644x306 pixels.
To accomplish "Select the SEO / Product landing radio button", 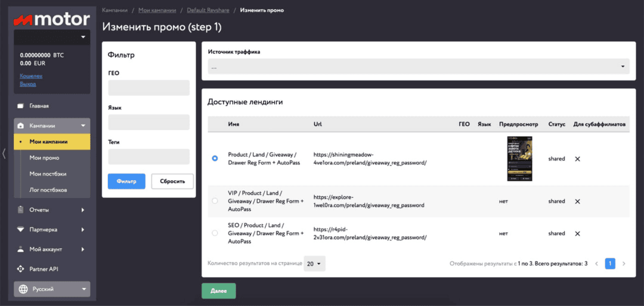I will (215, 233).
